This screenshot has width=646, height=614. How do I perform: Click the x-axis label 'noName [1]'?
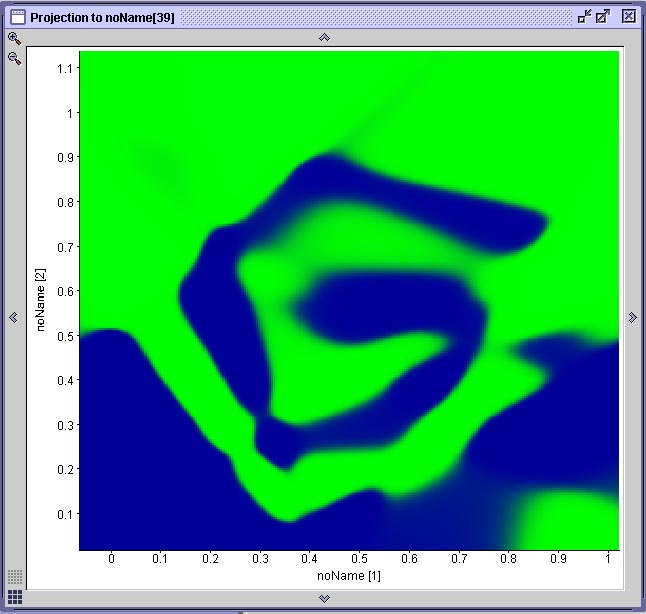coord(349,576)
